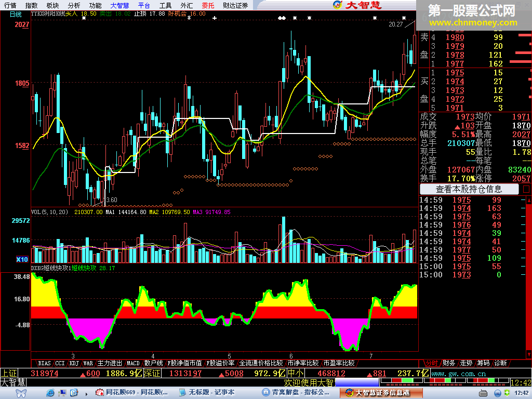The height and width of the screenshot is (399, 532).
Task: Switch to the 青禹解盘 taskbar window
Action: [296, 393]
